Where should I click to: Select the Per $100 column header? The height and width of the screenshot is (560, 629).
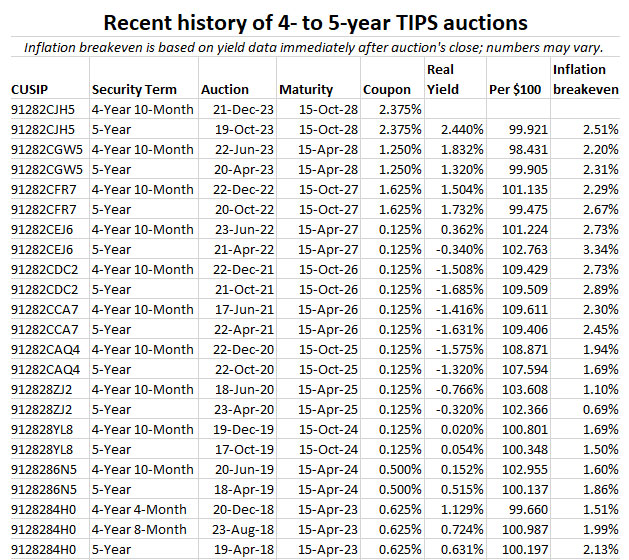pyautogui.click(x=515, y=89)
